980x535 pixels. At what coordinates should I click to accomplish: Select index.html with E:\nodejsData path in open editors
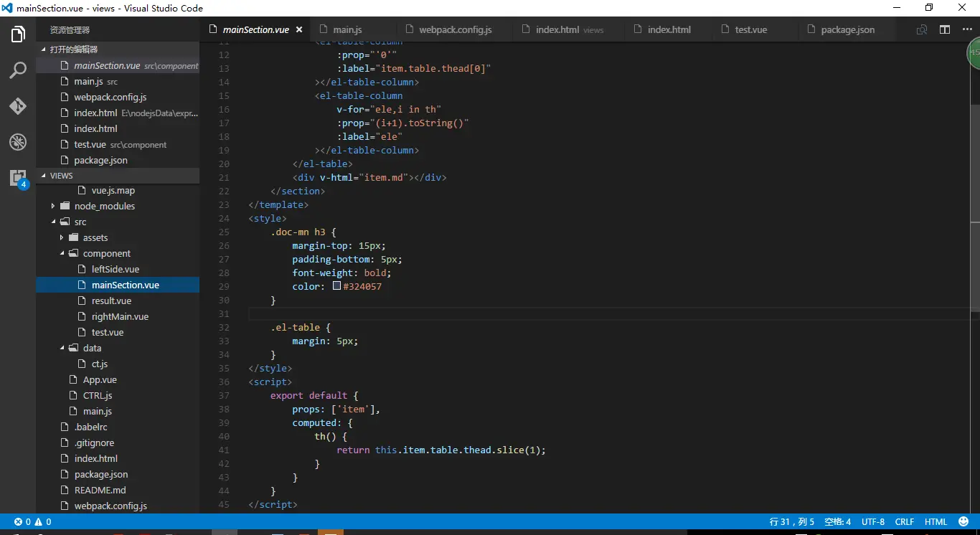118,113
